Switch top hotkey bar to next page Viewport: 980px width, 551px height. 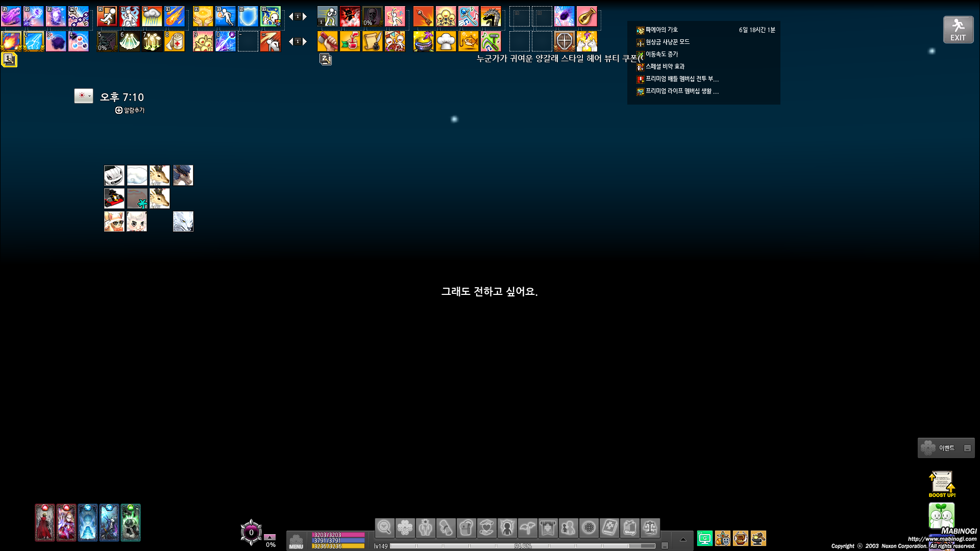pyautogui.click(x=305, y=17)
